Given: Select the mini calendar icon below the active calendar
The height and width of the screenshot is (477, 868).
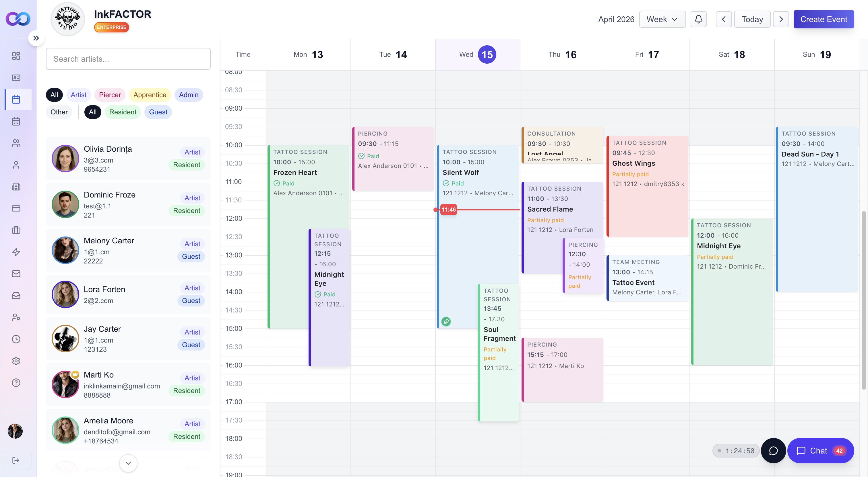Looking at the screenshot, I should point(16,121).
